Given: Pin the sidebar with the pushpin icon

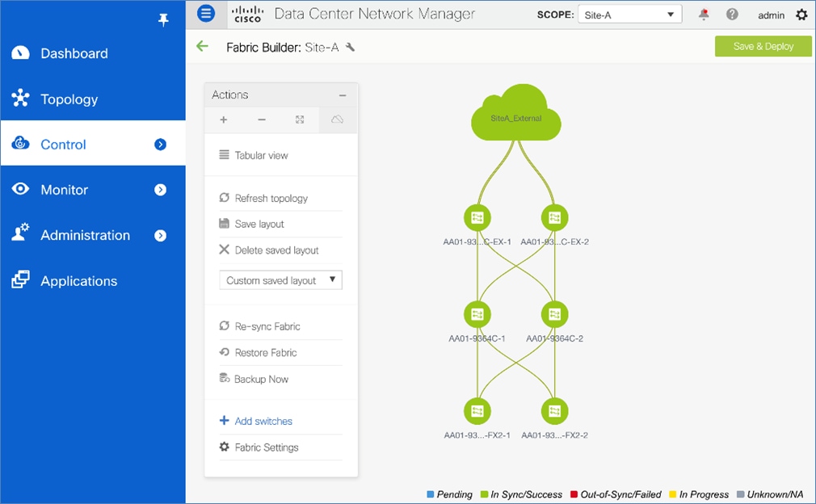Looking at the screenshot, I should coord(163,20).
